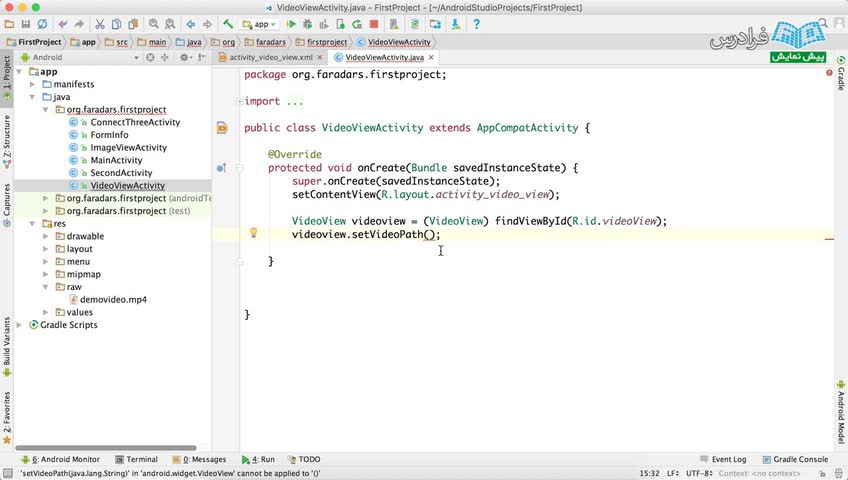
Task: Click the red error indicator at top of gutter
Action: pos(829,72)
